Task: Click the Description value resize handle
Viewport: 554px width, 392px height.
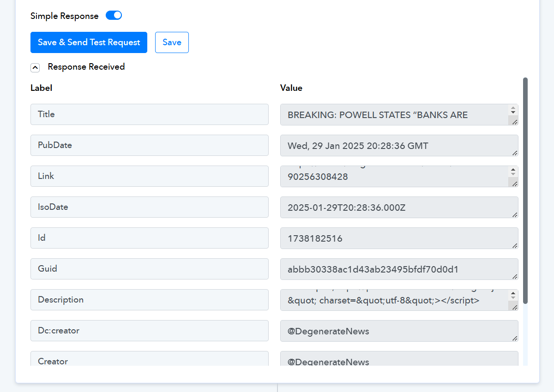Action: pos(514,307)
